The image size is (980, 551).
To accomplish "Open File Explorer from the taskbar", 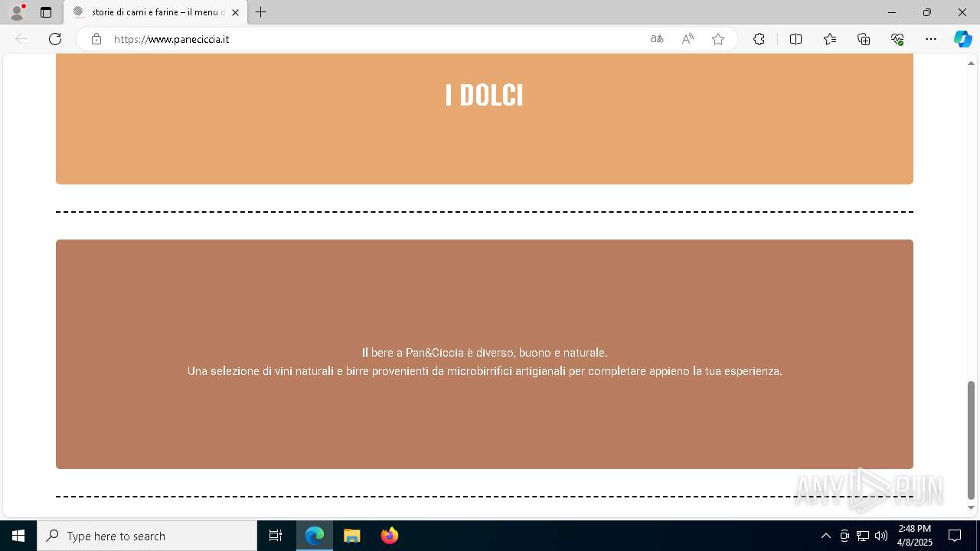I will (352, 536).
